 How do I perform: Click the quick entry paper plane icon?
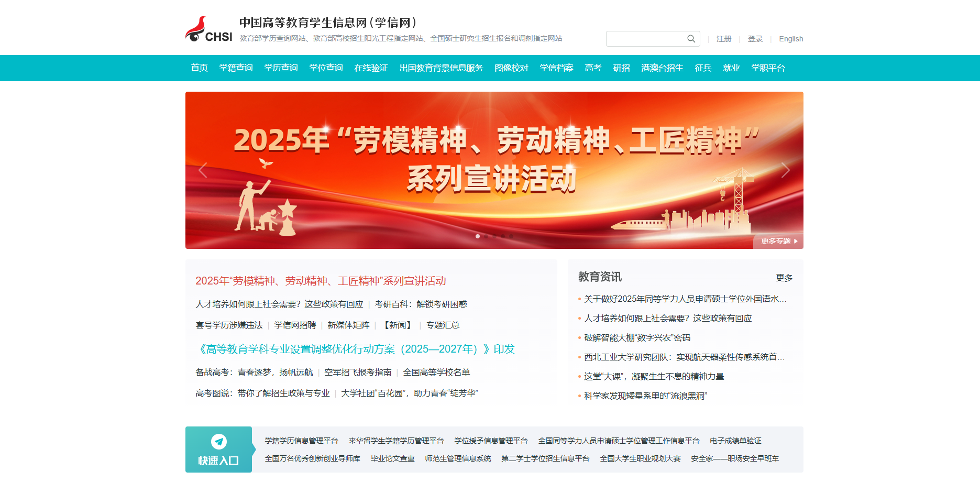218,442
